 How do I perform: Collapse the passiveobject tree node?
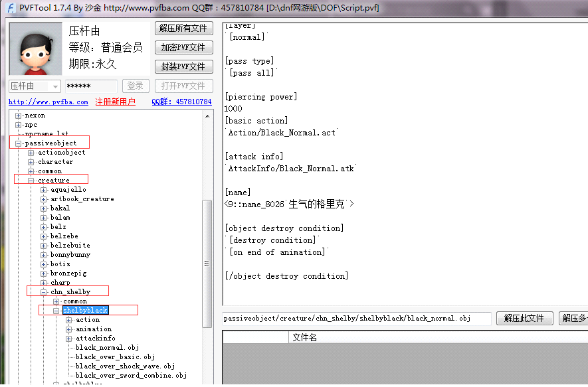point(19,143)
